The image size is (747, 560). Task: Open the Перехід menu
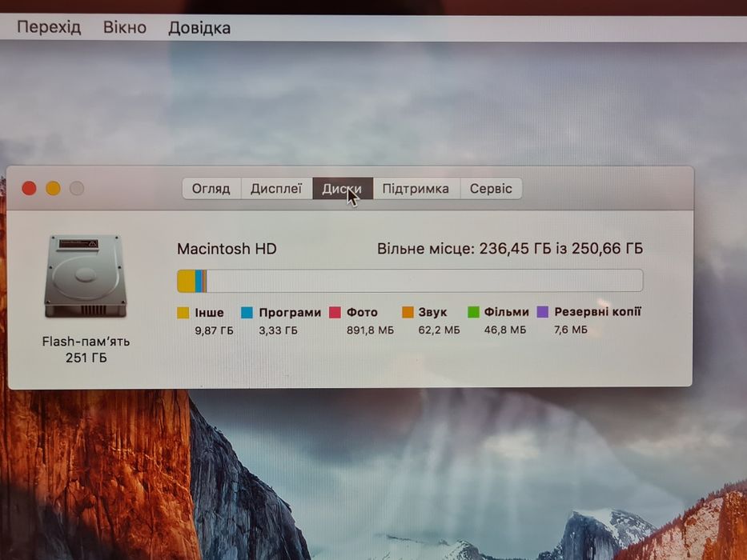pyautogui.click(x=49, y=27)
